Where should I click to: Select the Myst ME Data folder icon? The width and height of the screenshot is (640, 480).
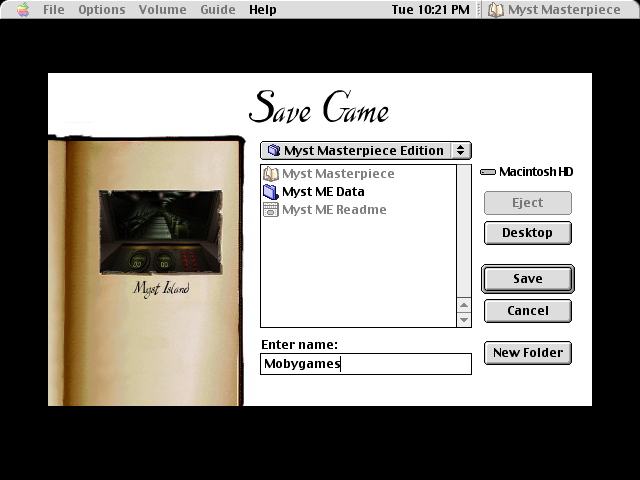pos(270,192)
